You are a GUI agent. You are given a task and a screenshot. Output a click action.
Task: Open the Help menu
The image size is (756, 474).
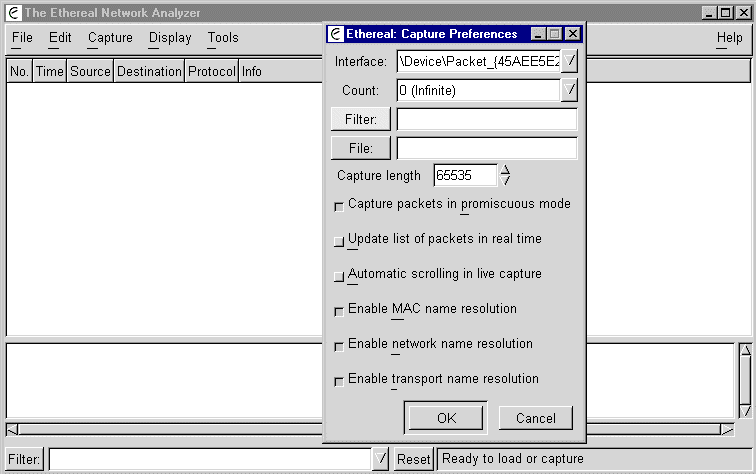[729, 38]
